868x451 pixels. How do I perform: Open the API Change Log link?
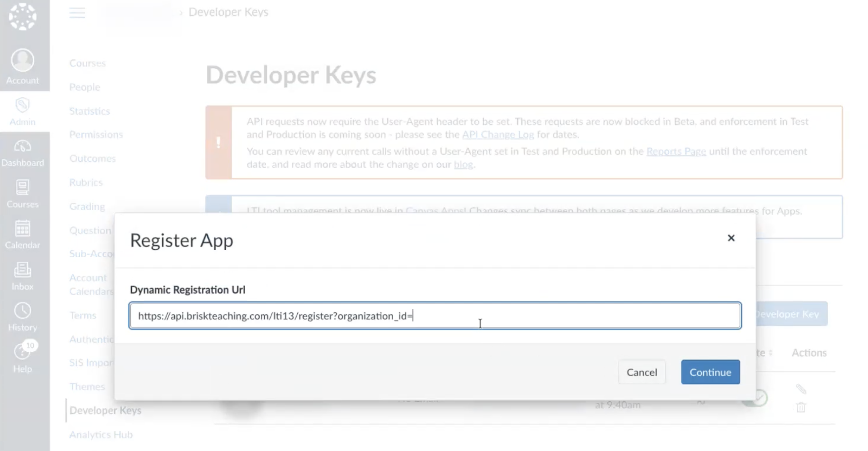coord(498,134)
